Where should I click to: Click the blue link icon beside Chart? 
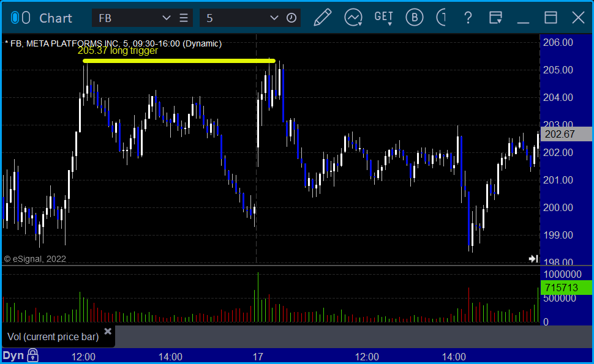15,17
